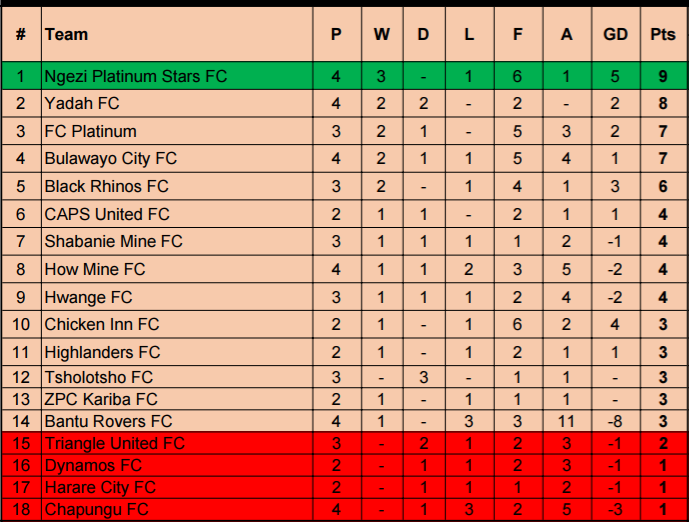Select Bulawayo City FC in the table
Screen dimensions: 689x524
tap(110, 158)
